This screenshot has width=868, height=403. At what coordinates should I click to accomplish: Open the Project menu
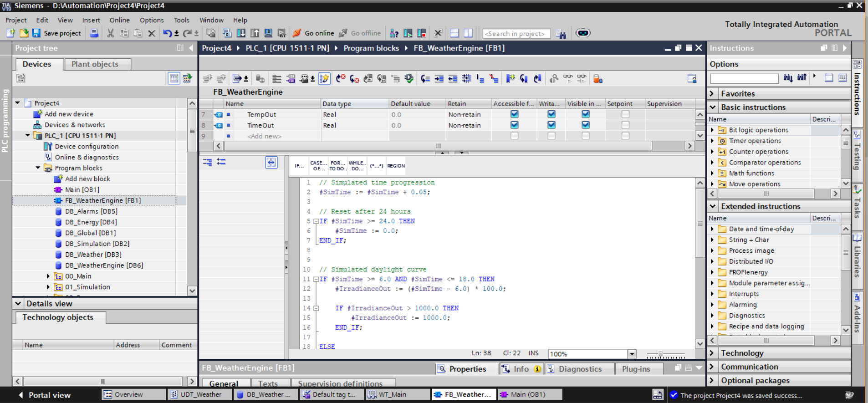[16, 20]
